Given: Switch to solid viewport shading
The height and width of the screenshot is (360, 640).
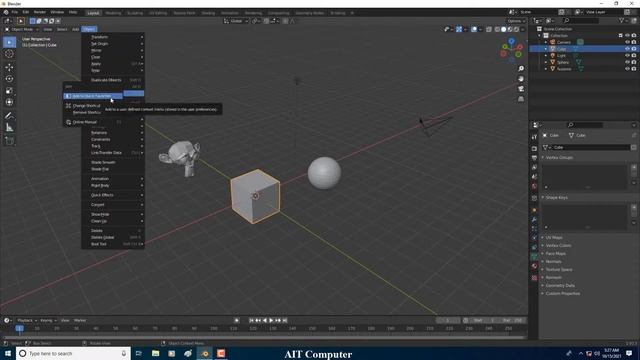Looking at the screenshot, I should [504, 29].
